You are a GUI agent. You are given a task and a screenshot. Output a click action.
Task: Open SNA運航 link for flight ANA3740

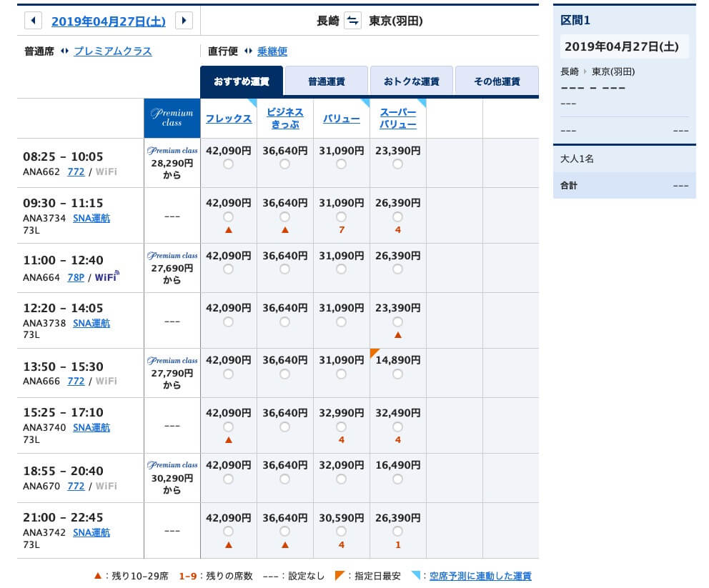click(91, 427)
